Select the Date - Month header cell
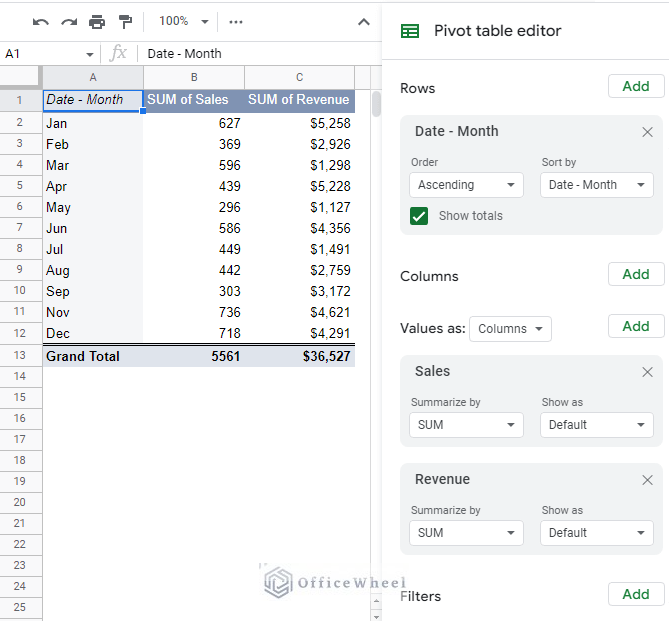The image size is (669, 621). click(93, 100)
